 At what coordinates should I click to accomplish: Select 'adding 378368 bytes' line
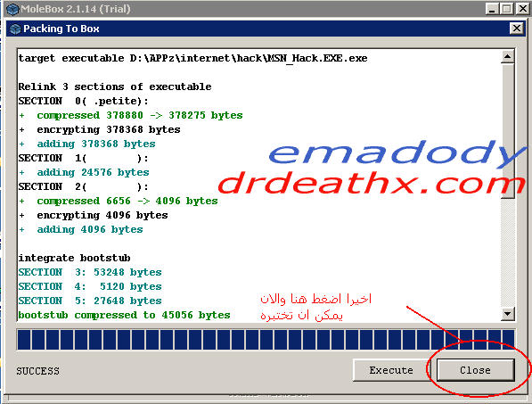(x=86, y=144)
